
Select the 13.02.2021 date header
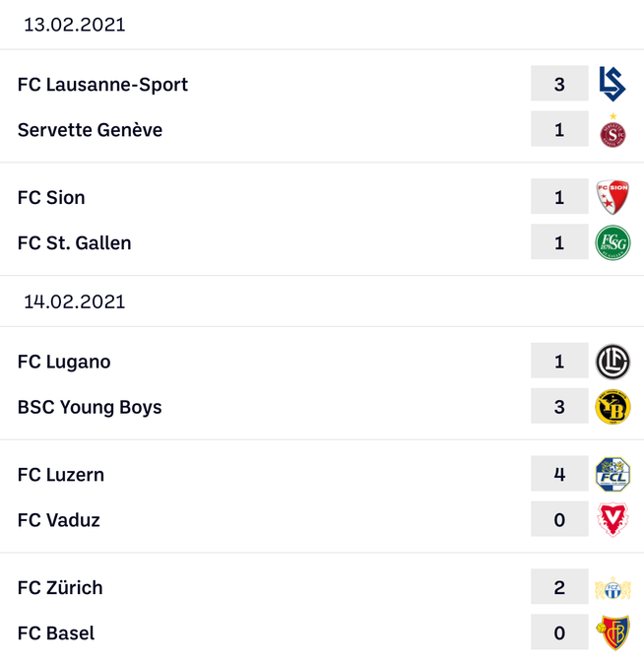[75, 25]
